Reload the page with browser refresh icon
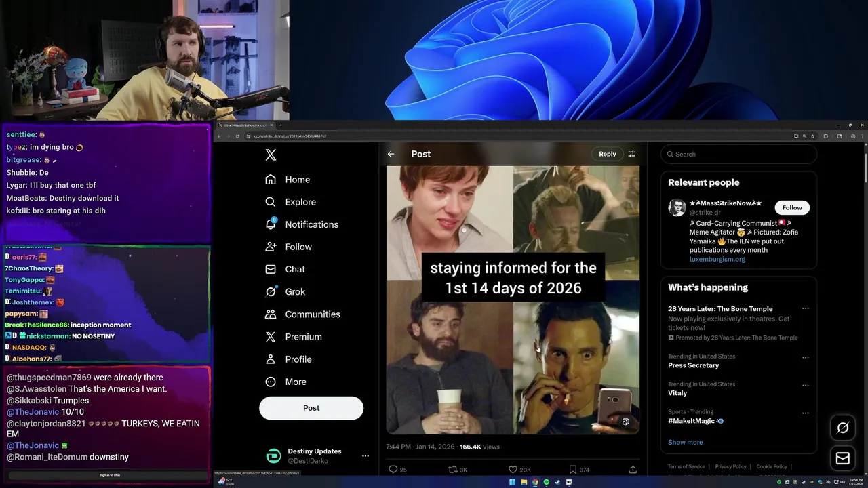 click(237, 136)
